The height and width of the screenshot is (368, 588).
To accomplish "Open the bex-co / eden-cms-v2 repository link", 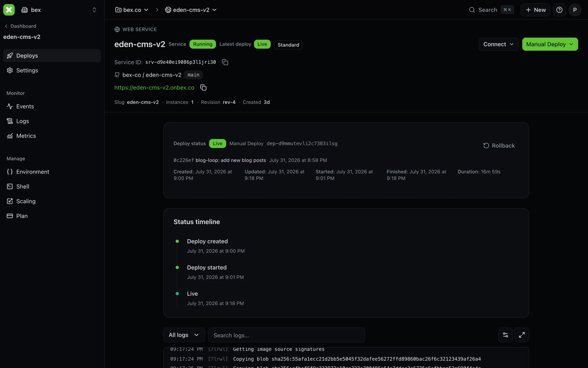I will click(x=152, y=75).
